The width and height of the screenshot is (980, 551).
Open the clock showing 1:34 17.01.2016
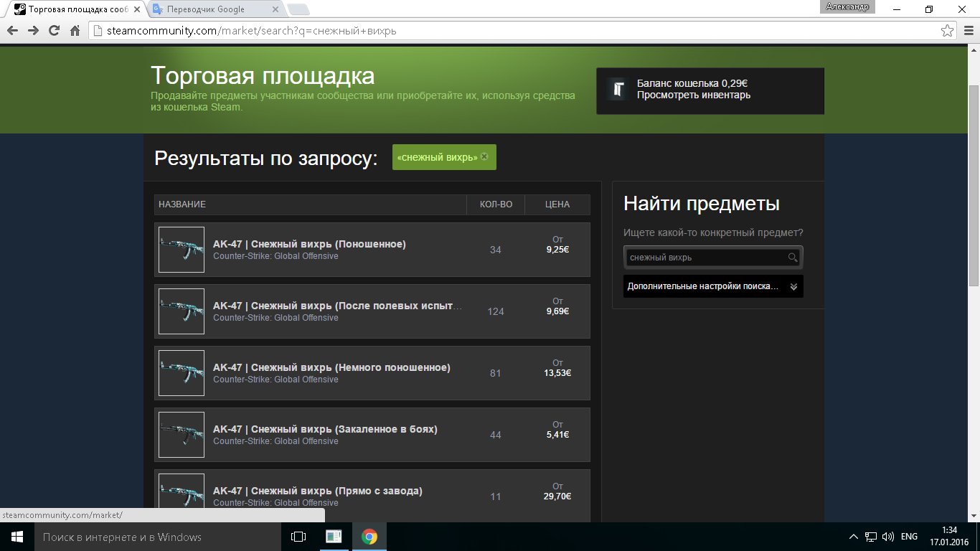coord(949,536)
